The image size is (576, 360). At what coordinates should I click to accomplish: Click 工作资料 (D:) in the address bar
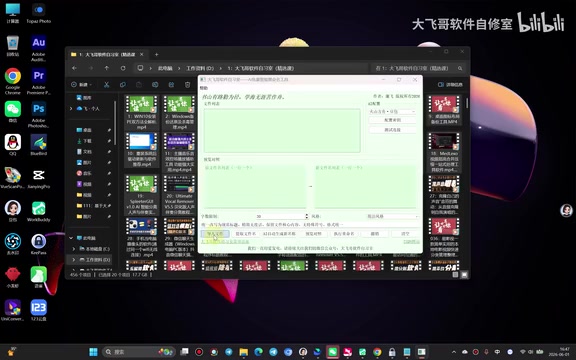(200, 68)
